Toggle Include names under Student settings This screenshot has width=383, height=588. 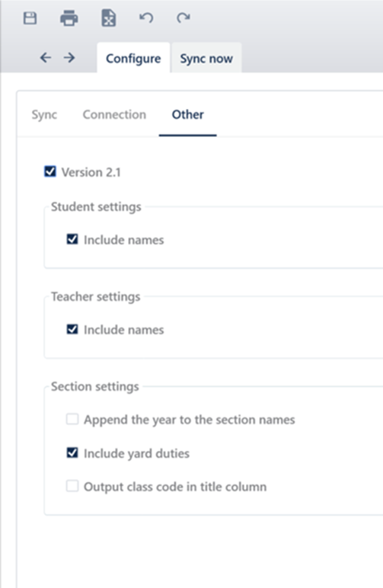[x=72, y=239]
